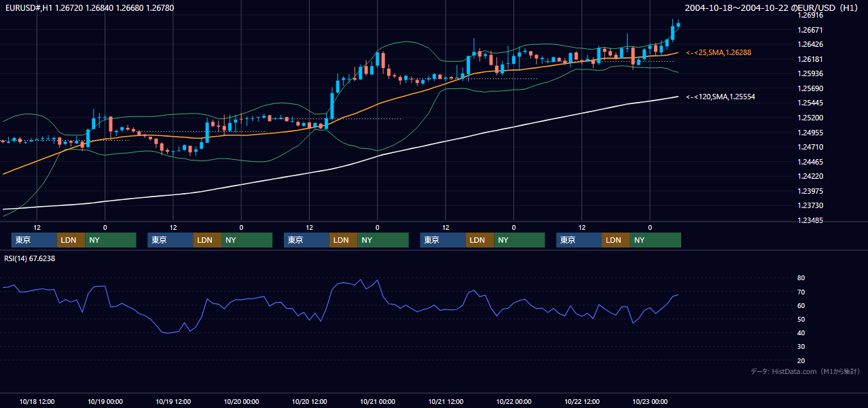The height and width of the screenshot is (408, 868).
Task: Click the 10/23 00:00 time axis label
Action: pos(650,401)
